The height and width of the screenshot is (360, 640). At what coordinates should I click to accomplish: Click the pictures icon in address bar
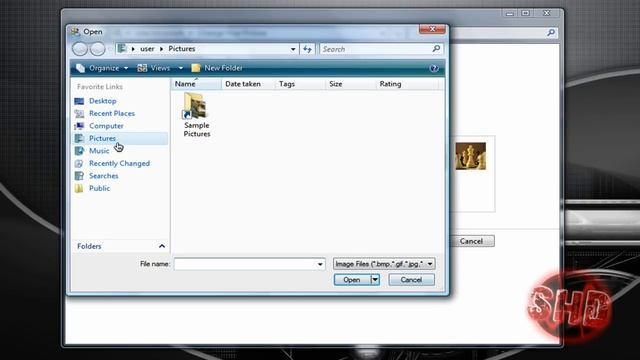[122, 49]
